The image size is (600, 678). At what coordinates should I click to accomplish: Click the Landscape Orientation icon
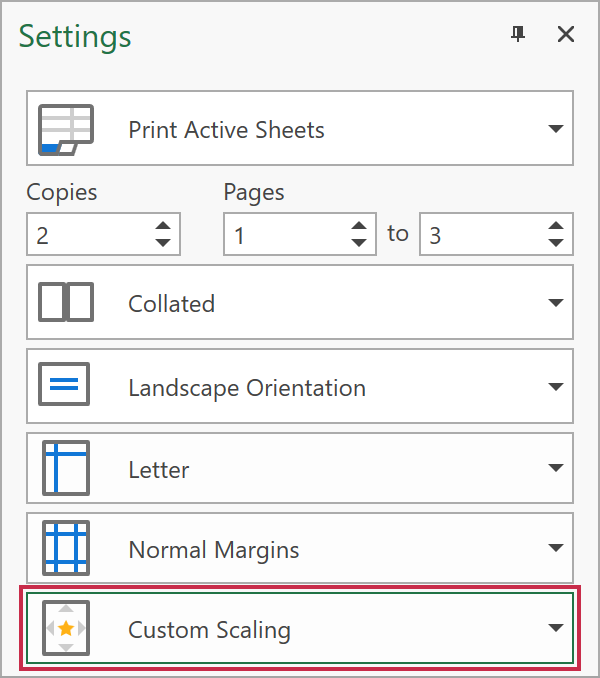pyautogui.click(x=65, y=387)
